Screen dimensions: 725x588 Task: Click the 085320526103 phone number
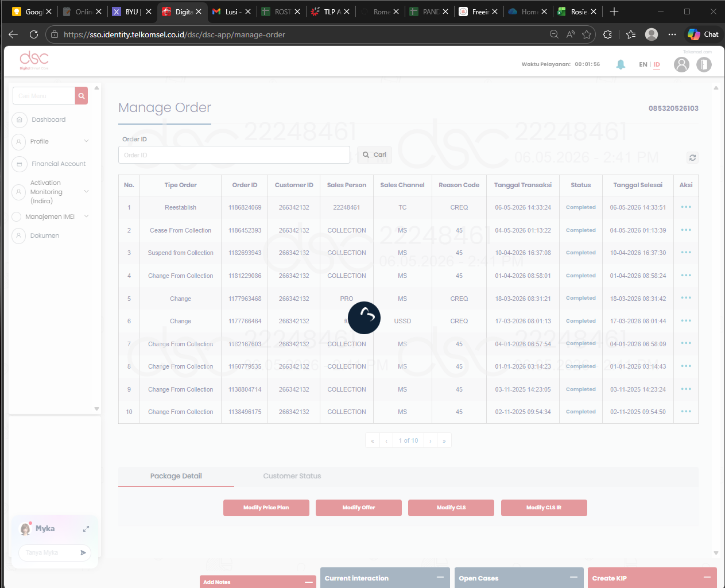click(x=673, y=109)
